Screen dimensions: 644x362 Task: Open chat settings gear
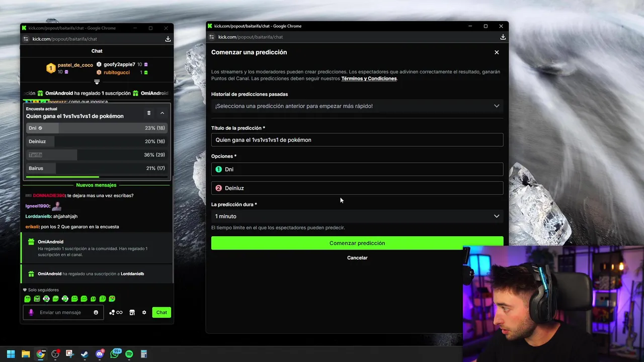[x=144, y=312]
